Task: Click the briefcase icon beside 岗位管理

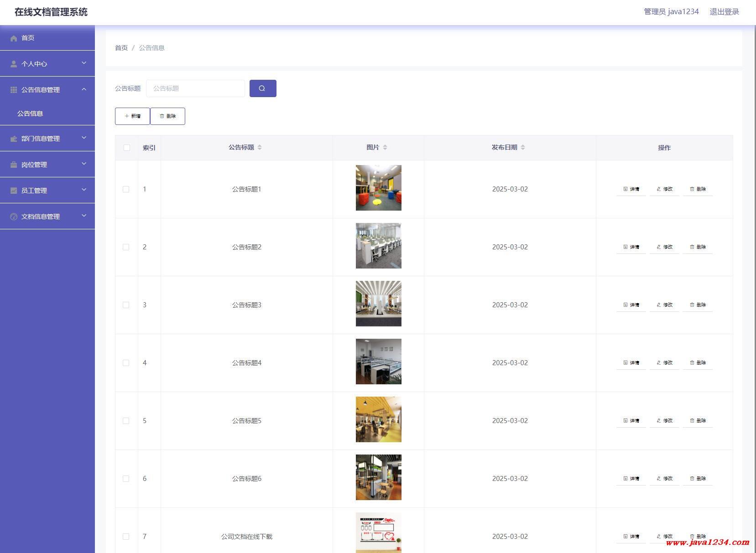Action: 14,165
